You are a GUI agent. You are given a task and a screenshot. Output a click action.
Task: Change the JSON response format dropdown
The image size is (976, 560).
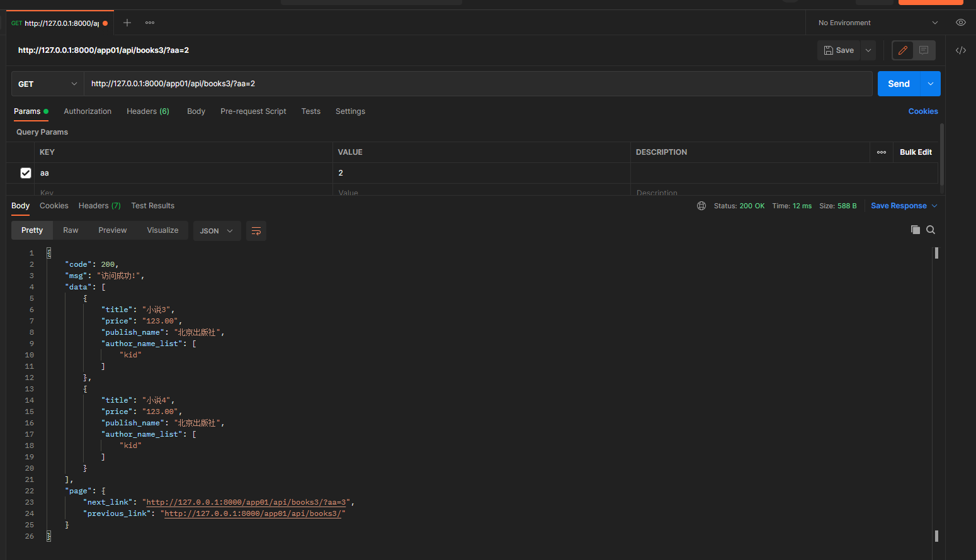click(x=217, y=231)
